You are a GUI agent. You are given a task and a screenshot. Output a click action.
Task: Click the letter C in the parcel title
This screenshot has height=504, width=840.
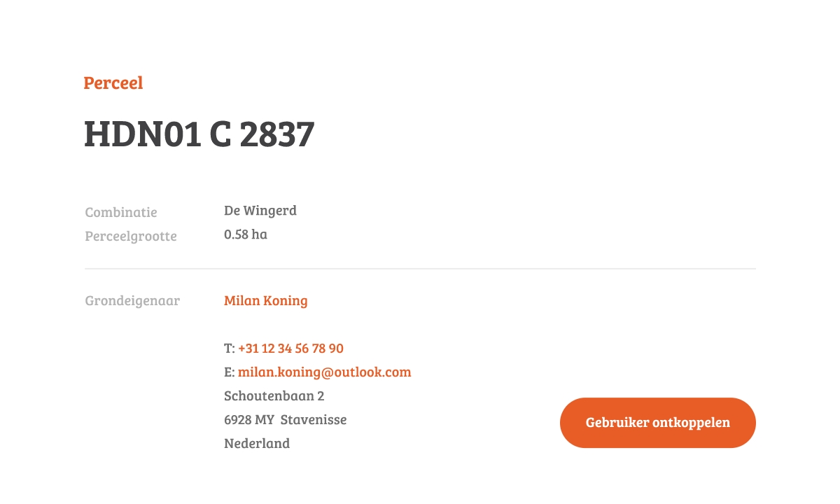220,134
